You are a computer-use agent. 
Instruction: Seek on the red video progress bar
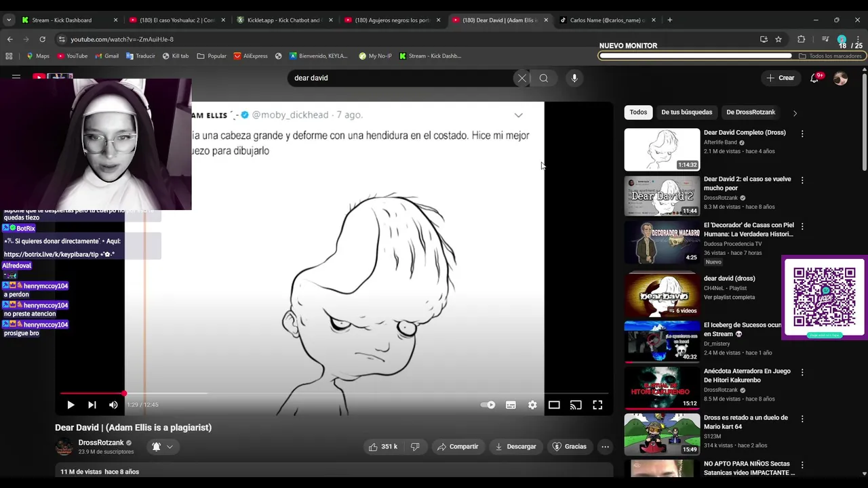[x=334, y=393]
